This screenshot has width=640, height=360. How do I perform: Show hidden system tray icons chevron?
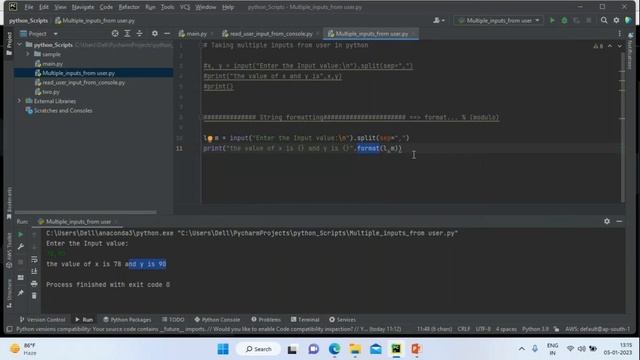(521, 349)
